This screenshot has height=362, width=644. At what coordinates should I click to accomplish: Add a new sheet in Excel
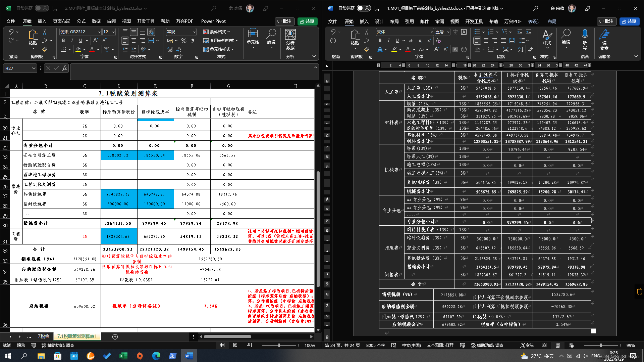[115, 336]
